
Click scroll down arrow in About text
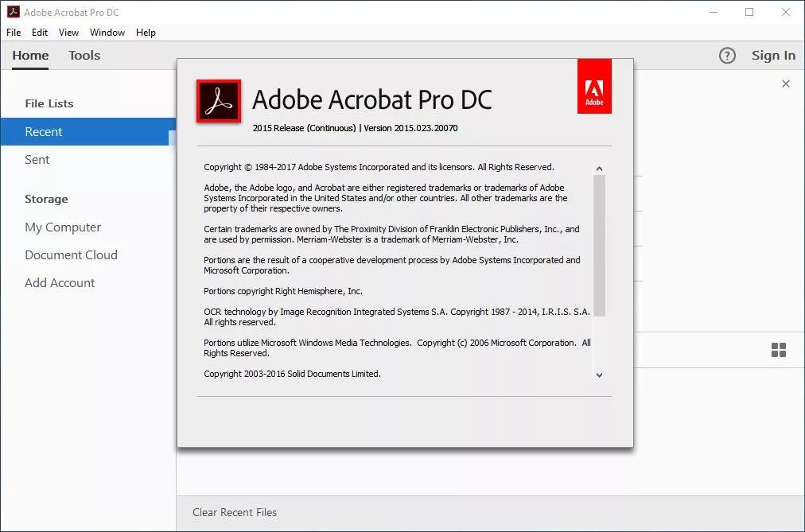(x=599, y=375)
